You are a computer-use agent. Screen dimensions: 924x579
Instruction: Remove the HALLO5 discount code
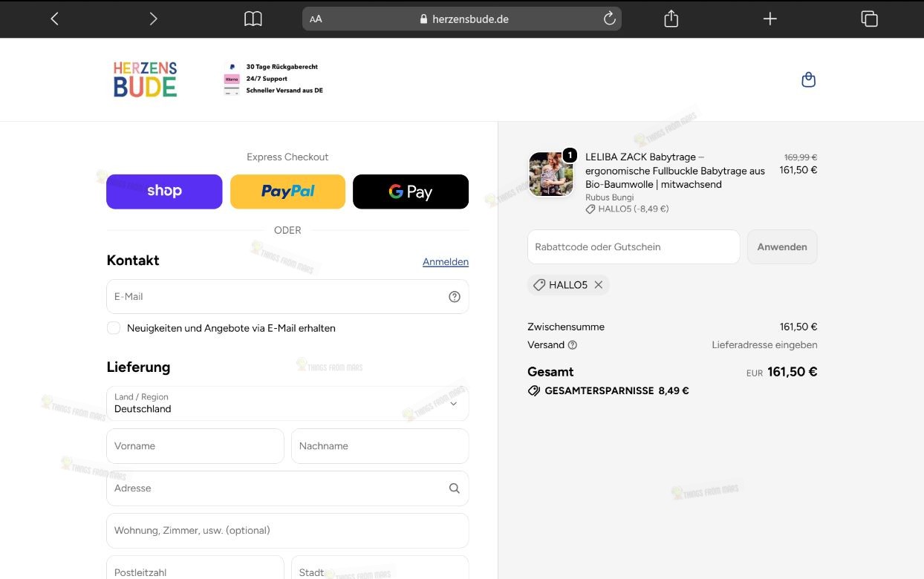tap(599, 285)
